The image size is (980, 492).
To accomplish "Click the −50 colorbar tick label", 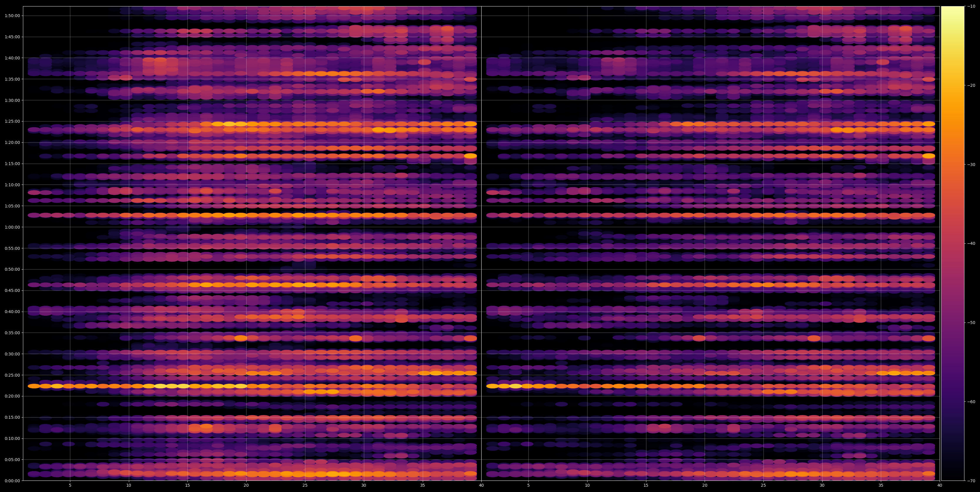I will [x=971, y=322].
